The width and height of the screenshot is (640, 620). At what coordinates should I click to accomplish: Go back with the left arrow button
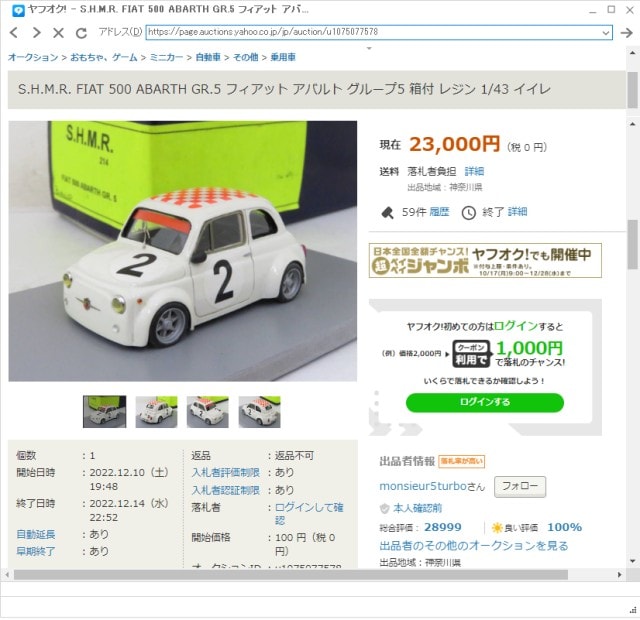[x=14, y=32]
